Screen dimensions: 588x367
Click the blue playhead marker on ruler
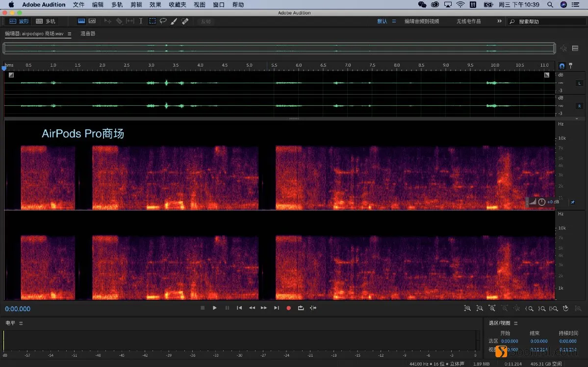[4, 68]
